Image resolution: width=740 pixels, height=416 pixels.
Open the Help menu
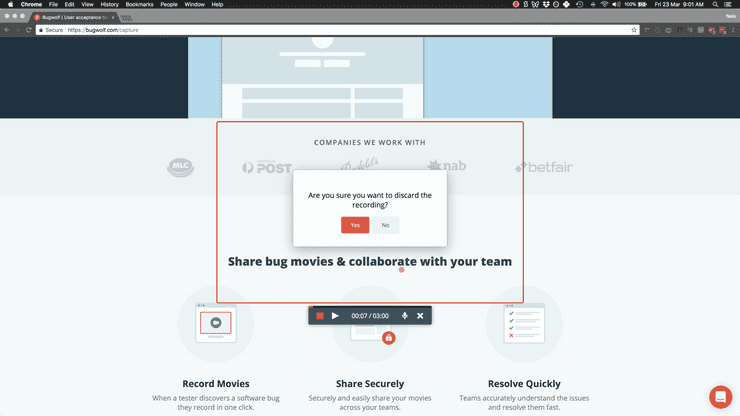[x=217, y=4]
